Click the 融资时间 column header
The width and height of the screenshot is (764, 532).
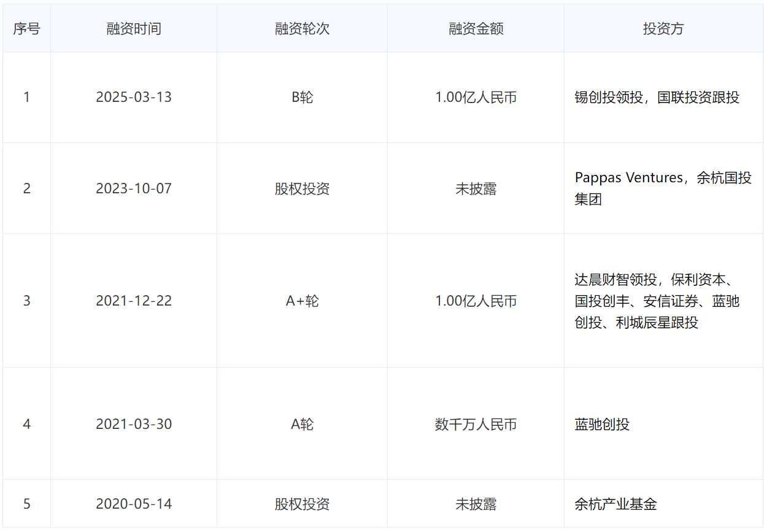click(134, 29)
